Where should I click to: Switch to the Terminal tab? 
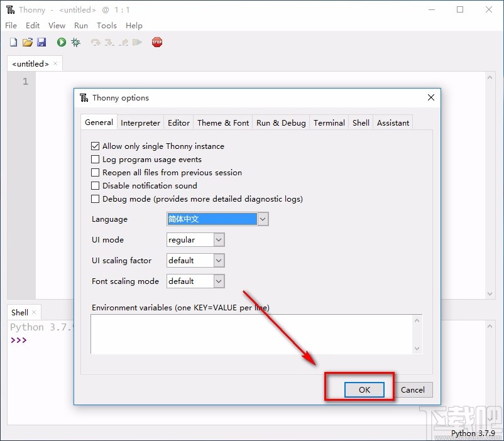coord(329,122)
